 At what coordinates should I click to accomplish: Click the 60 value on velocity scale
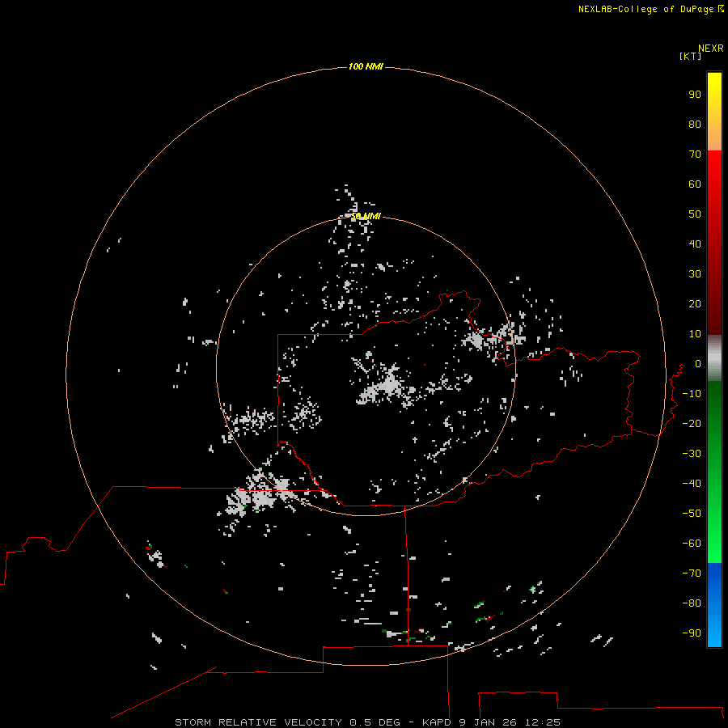pos(695,184)
